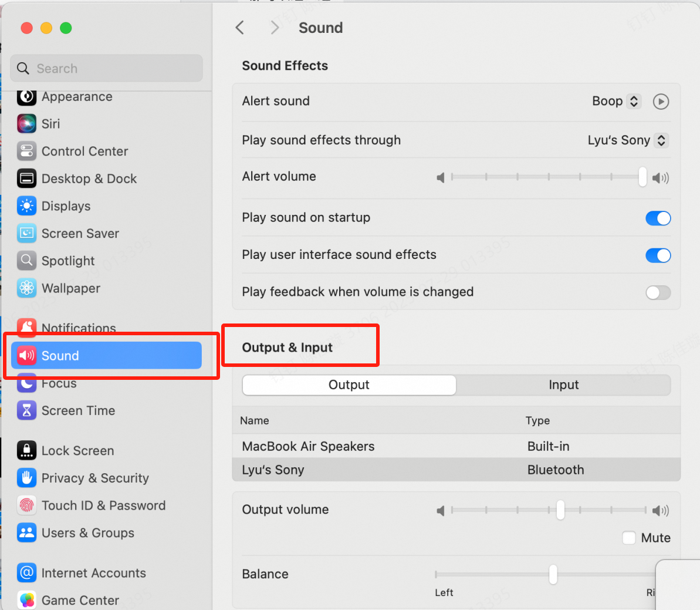Image resolution: width=700 pixels, height=610 pixels.
Task: Open Touch ID & Password fingerprint icon
Action: coord(27,505)
